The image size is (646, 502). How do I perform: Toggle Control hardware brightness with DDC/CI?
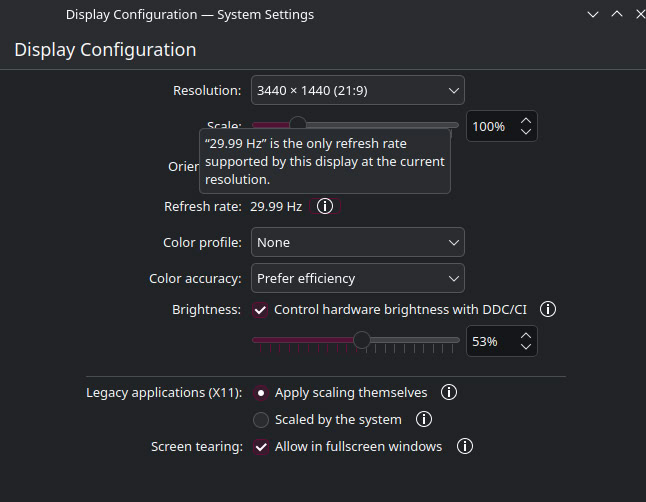pos(261,310)
